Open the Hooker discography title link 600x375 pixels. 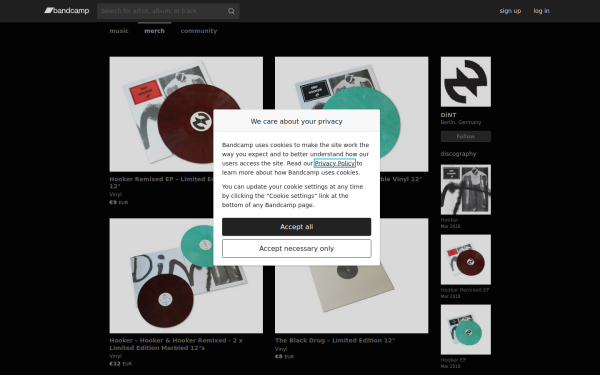click(x=449, y=220)
